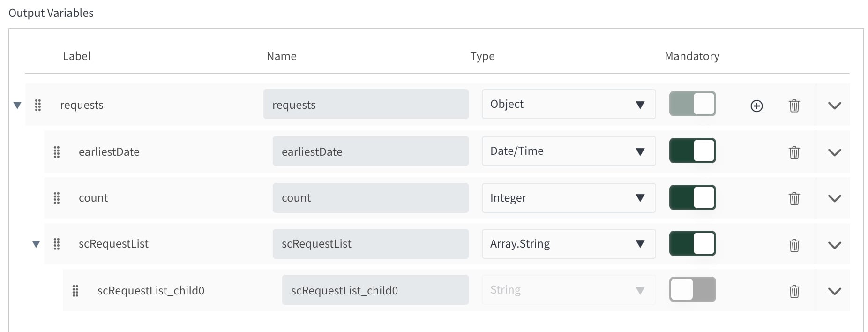This screenshot has width=868, height=332.
Task: Open Date/Time type dropdown for earliestDate
Action: pos(568,151)
